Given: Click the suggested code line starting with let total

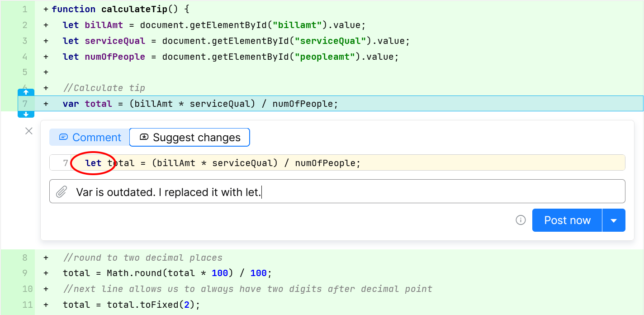Looking at the screenshot, I should click(223, 163).
